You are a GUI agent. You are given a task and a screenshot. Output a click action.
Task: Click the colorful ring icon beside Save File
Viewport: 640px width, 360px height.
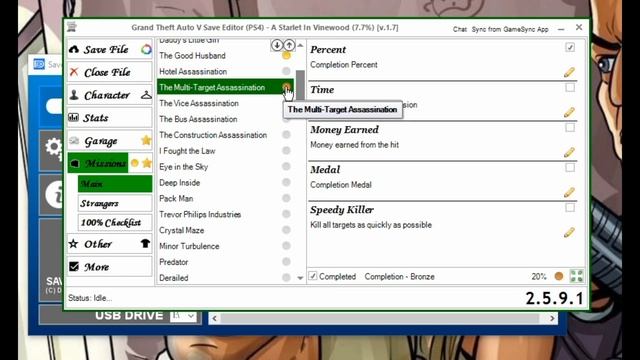[146, 49]
